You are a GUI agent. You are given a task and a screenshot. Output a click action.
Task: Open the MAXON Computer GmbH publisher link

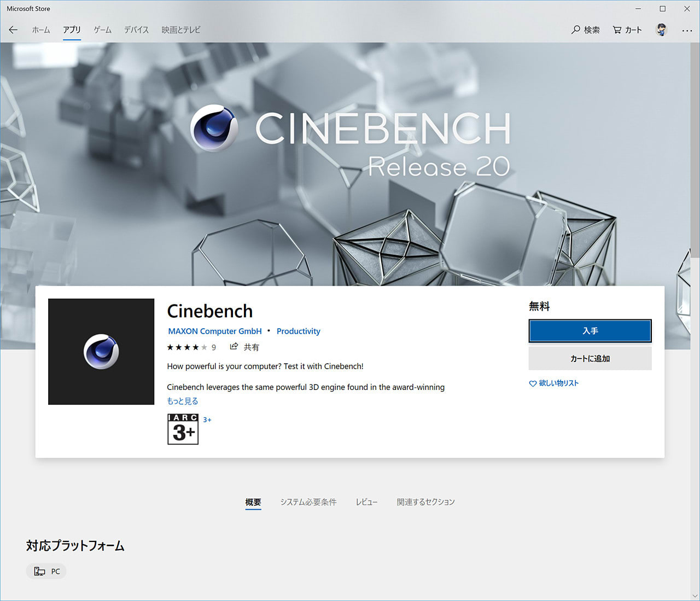pos(215,331)
